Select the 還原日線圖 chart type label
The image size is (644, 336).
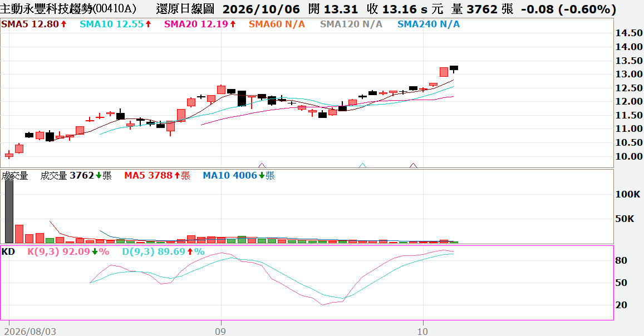tap(185, 8)
